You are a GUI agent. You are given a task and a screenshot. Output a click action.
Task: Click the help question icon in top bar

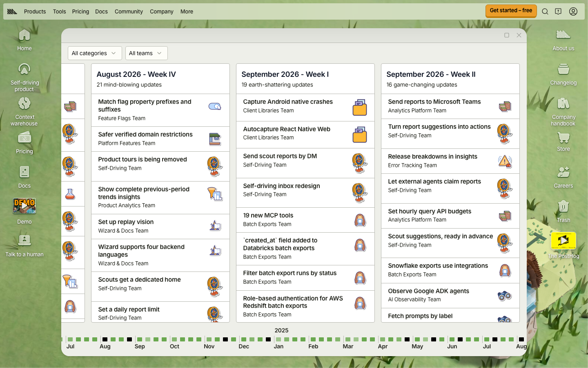(558, 11)
